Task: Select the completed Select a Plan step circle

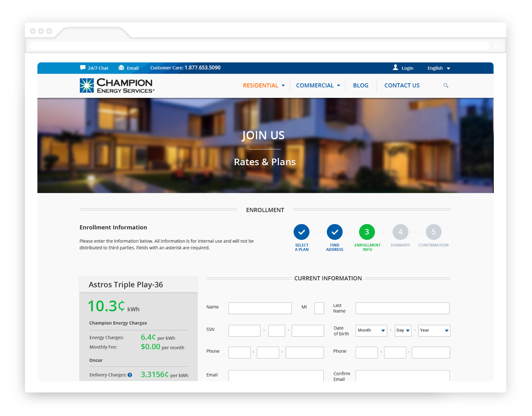Action: tap(302, 232)
